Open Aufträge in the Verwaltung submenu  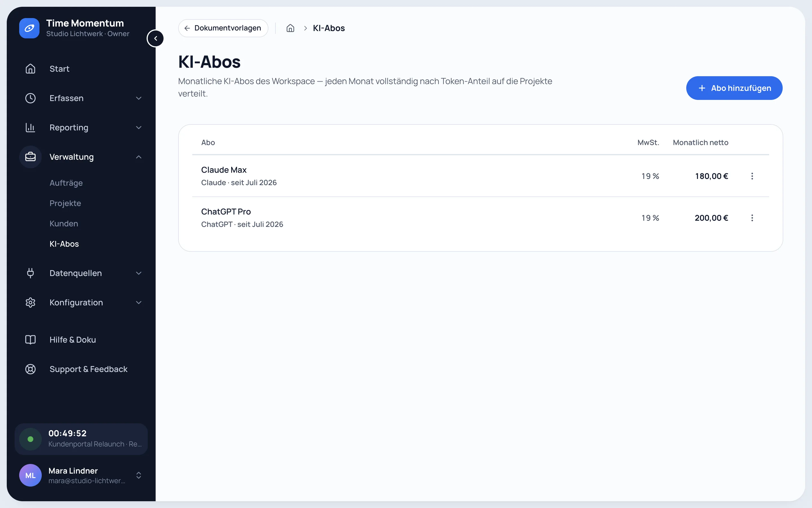tap(66, 183)
